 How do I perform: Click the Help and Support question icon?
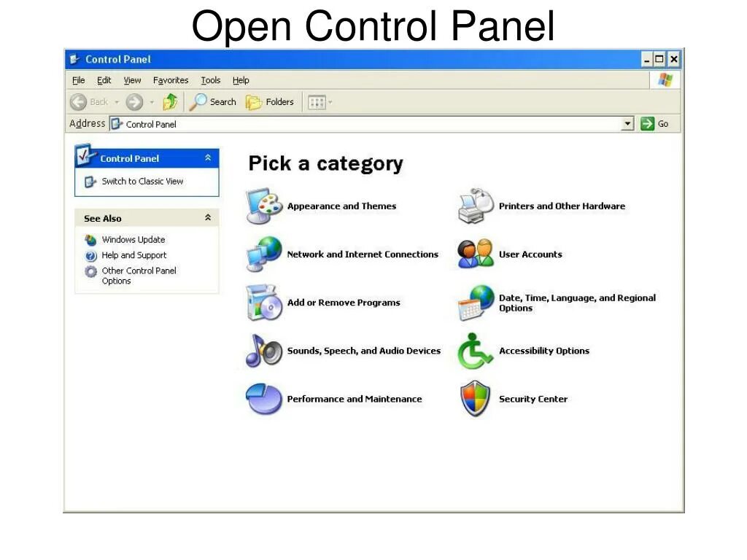tap(91, 256)
